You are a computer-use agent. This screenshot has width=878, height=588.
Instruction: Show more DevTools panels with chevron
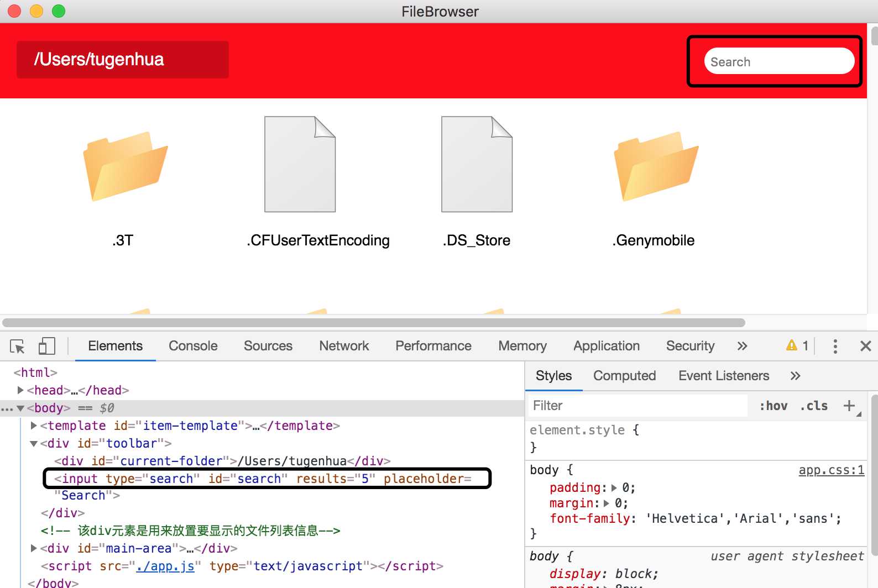(x=742, y=346)
